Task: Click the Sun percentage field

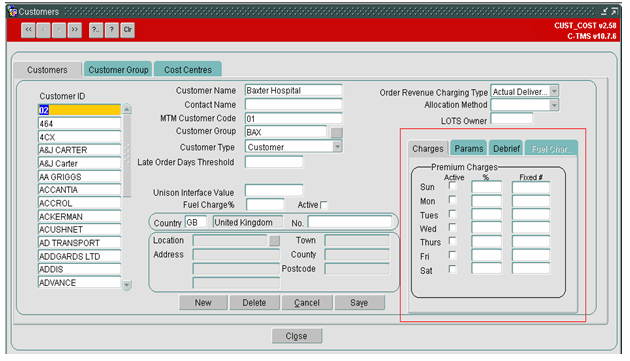Action: click(487, 187)
